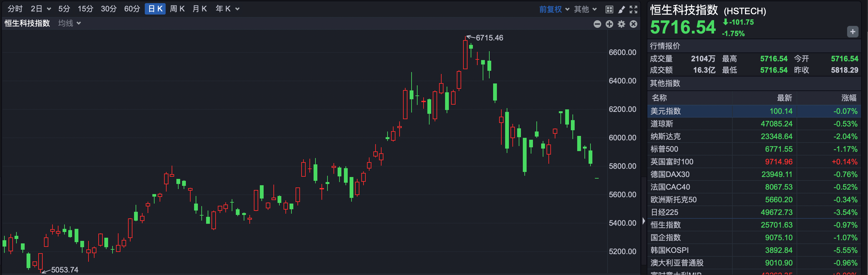Open the multi-chart grid layout icon

[609, 9]
